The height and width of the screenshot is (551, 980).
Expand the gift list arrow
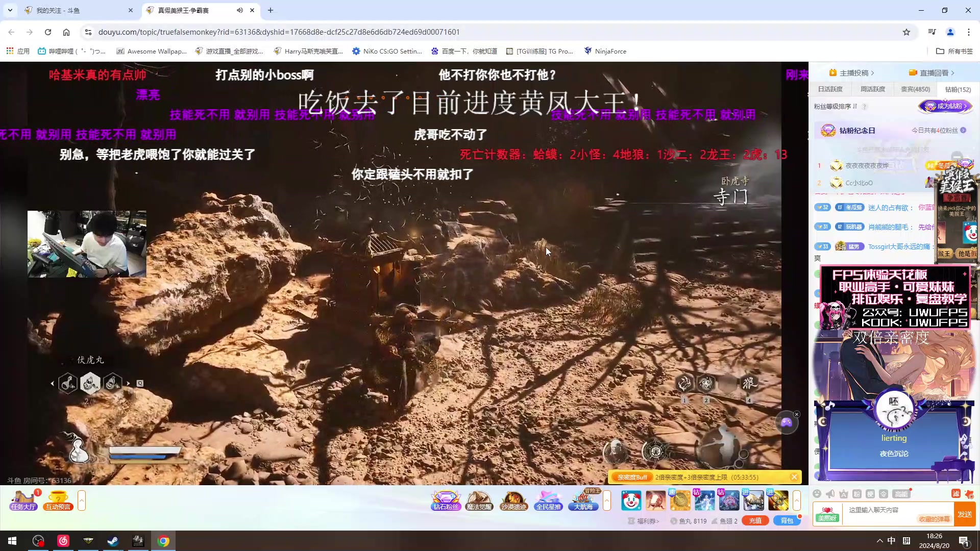point(797,500)
